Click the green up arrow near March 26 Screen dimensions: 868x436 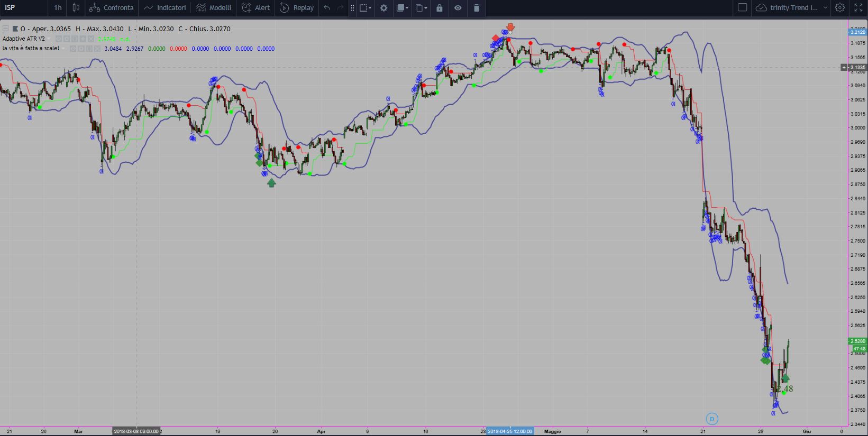[271, 183]
